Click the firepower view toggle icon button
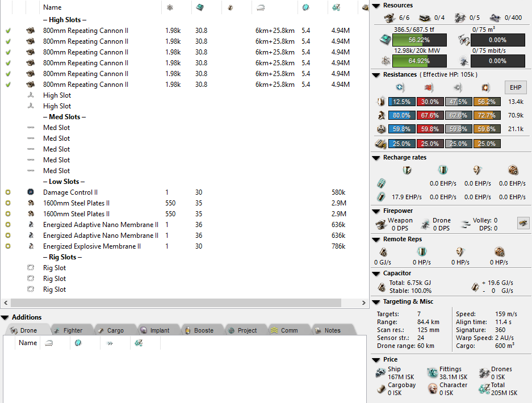Image resolution: width=532 pixels, height=403 pixels. (x=523, y=223)
